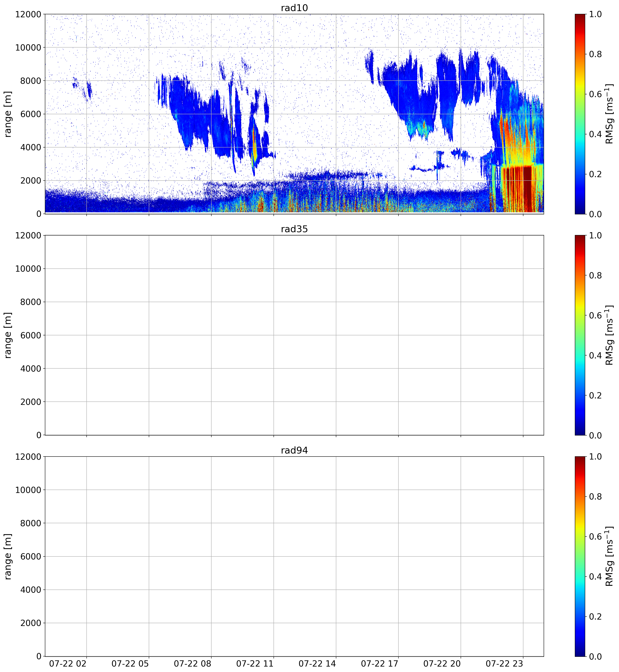
Task: Click the rad35 y-axis label range [m]
Action: click(x=8, y=335)
